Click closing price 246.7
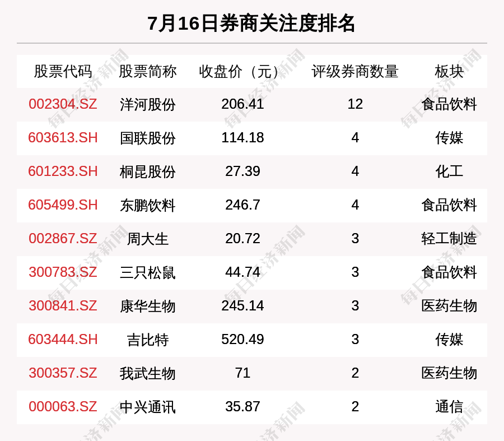Viewport: 504px width, 441px height. [x=242, y=205]
